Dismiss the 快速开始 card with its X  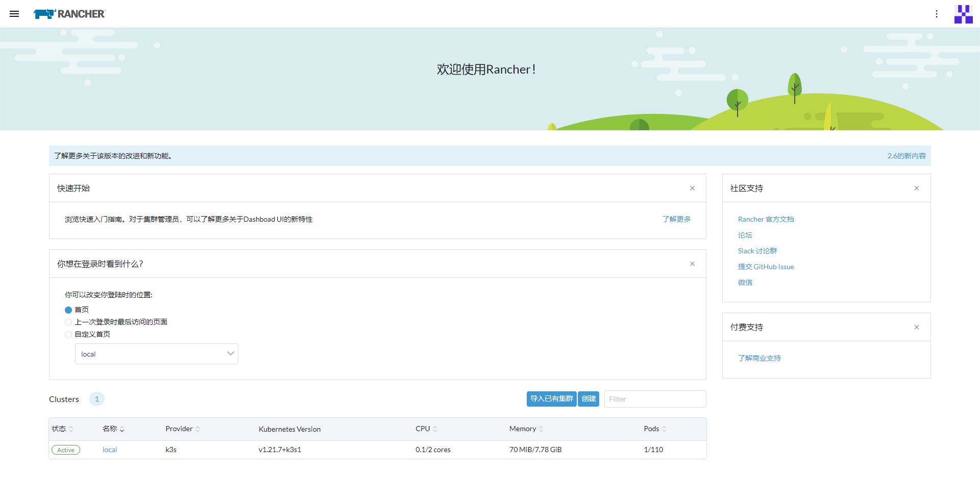692,188
